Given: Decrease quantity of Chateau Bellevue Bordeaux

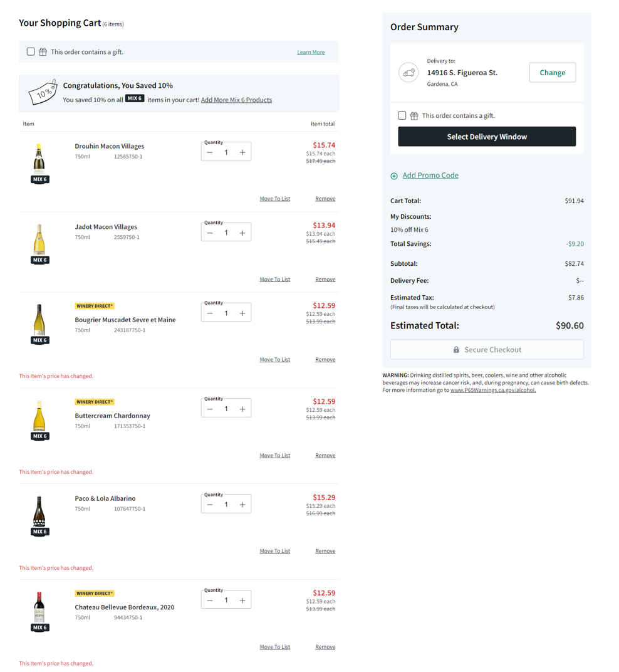Looking at the screenshot, I should point(210,601).
